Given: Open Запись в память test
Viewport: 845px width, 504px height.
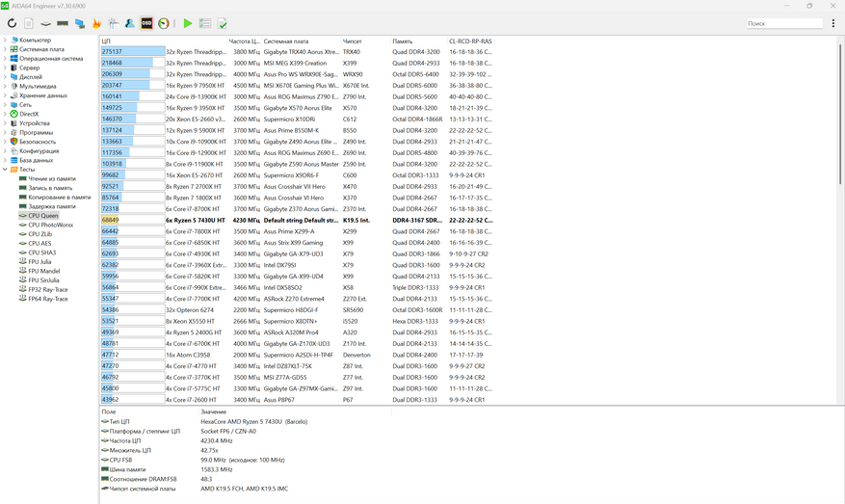Looking at the screenshot, I should click(50, 188).
